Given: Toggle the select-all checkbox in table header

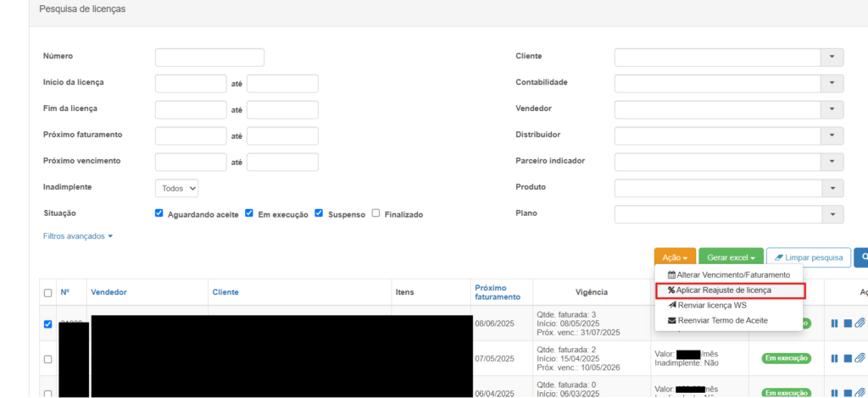Looking at the screenshot, I should [x=47, y=293].
